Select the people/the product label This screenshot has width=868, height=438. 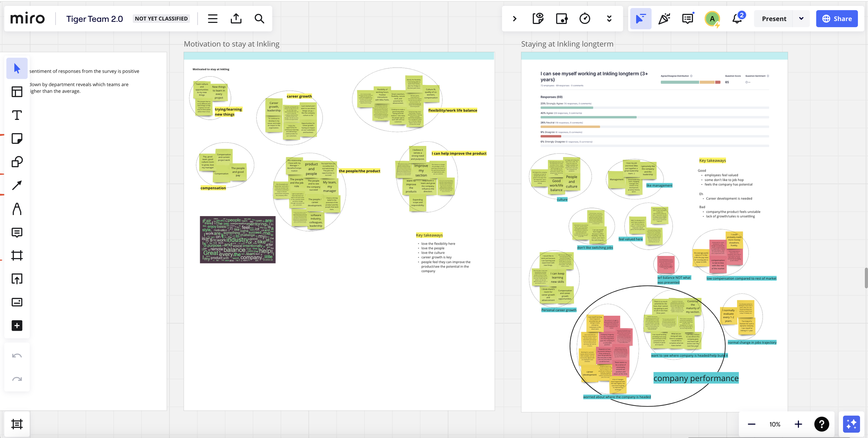(x=359, y=171)
